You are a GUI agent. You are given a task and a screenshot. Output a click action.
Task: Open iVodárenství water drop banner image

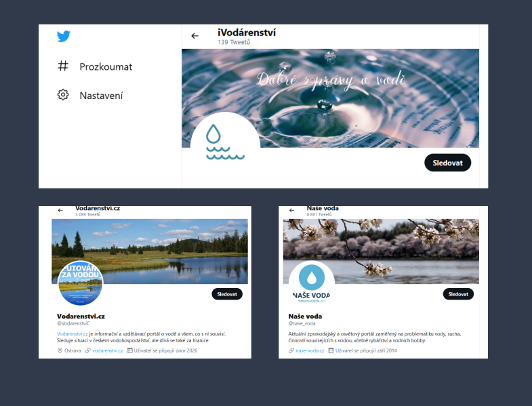tap(331, 98)
